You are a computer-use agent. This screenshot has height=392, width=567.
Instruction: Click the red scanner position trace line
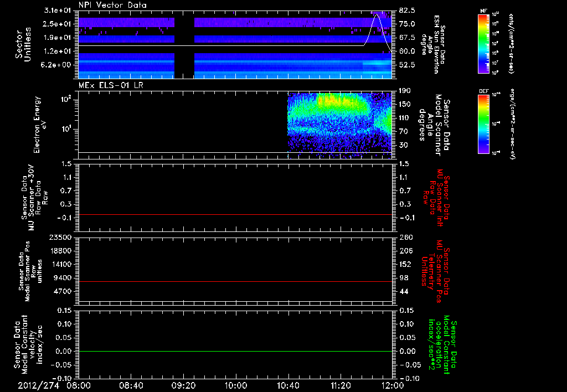pos(235,281)
